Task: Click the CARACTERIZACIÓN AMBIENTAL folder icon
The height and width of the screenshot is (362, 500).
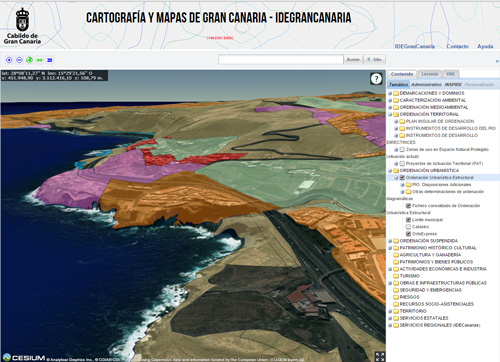Action: (396, 100)
